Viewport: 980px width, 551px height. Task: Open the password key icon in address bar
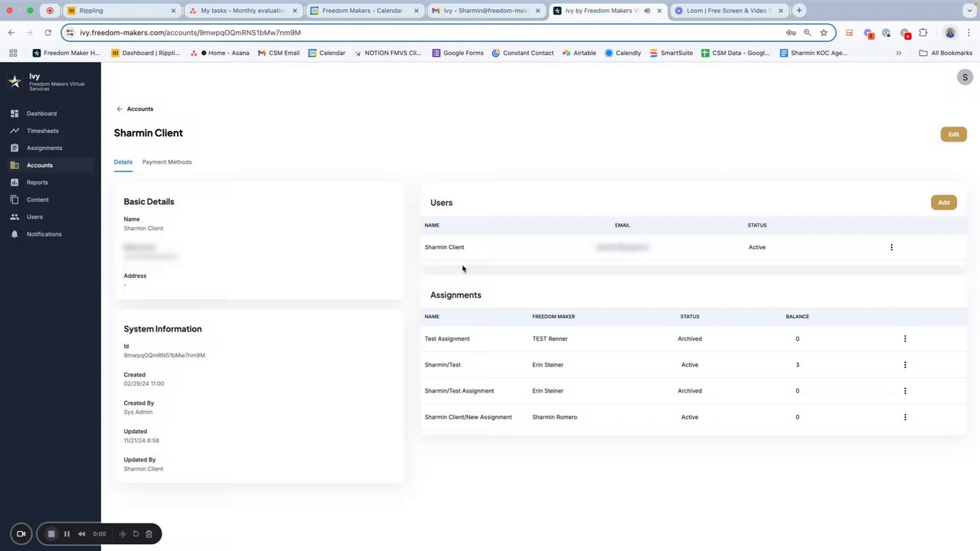click(x=791, y=33)
